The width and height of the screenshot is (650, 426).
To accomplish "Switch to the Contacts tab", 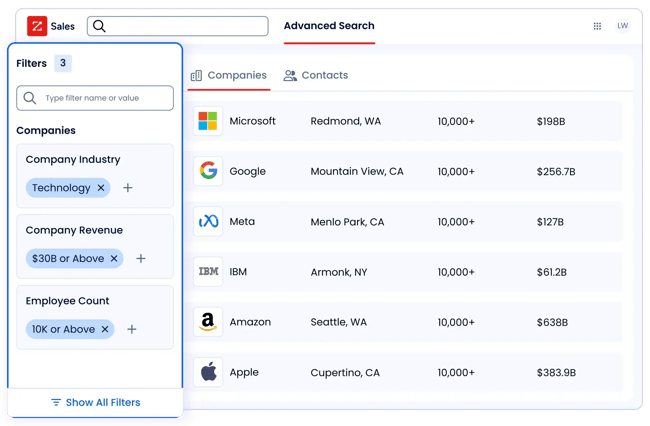I will [316, 75].
